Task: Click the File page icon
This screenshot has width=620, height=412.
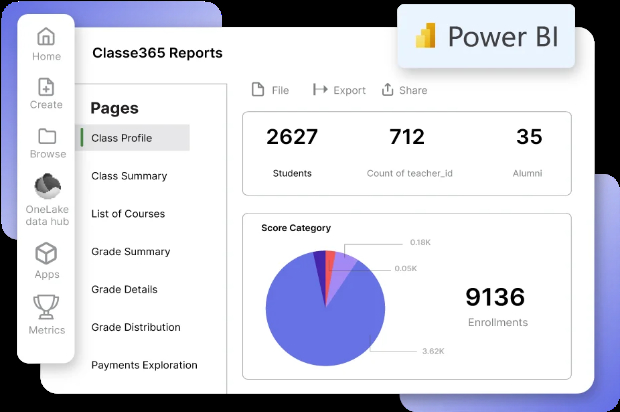Action: point(258,89)
